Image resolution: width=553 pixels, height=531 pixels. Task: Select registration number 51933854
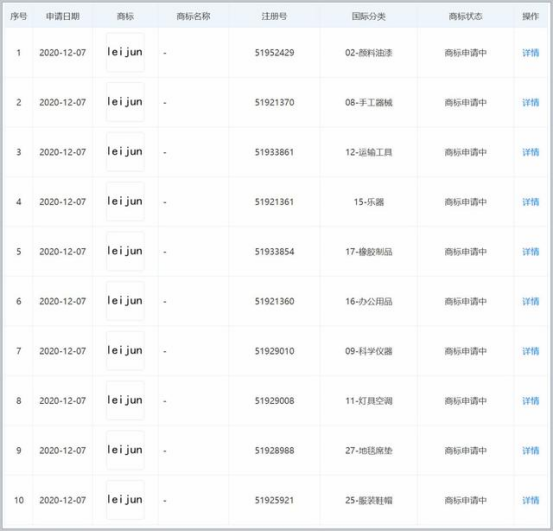tap(274, 252)
